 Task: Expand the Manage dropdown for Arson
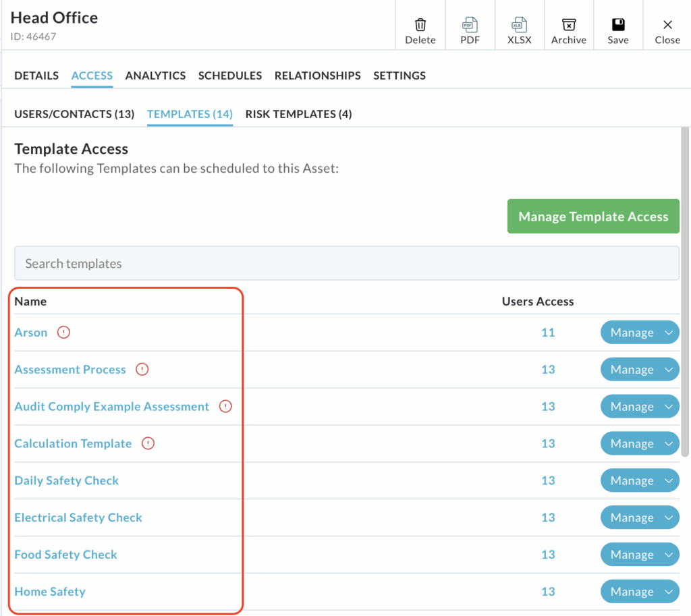click(x=669, y=333)
